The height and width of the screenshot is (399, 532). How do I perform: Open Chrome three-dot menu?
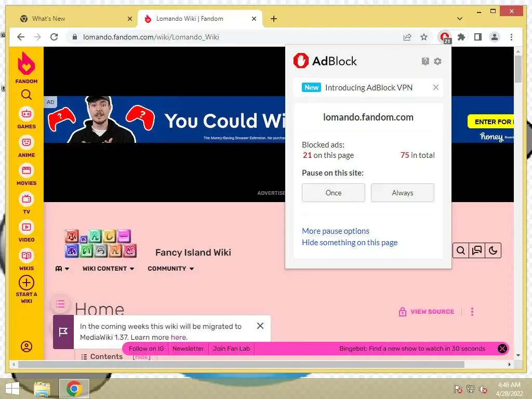(511, 37)
